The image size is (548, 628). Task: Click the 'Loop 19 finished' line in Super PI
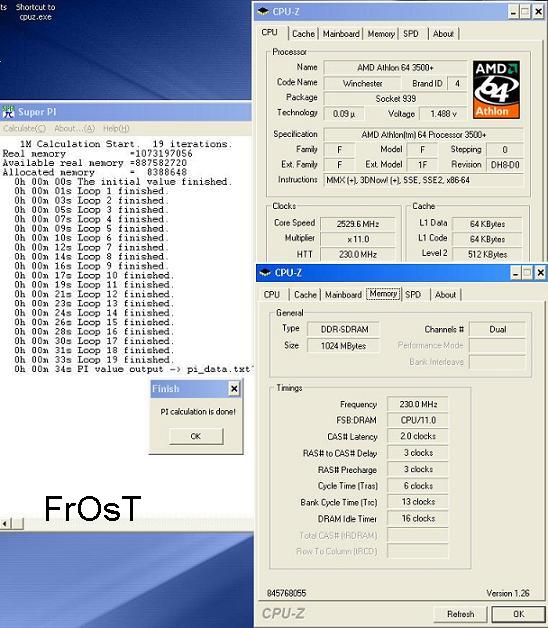94,360
